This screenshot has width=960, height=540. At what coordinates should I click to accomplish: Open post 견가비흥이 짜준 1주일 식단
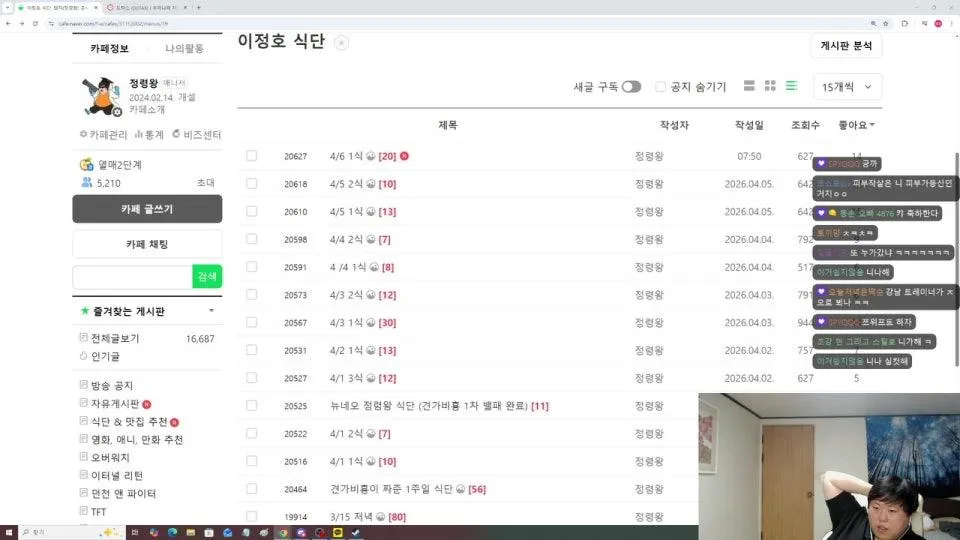(391, 489)
